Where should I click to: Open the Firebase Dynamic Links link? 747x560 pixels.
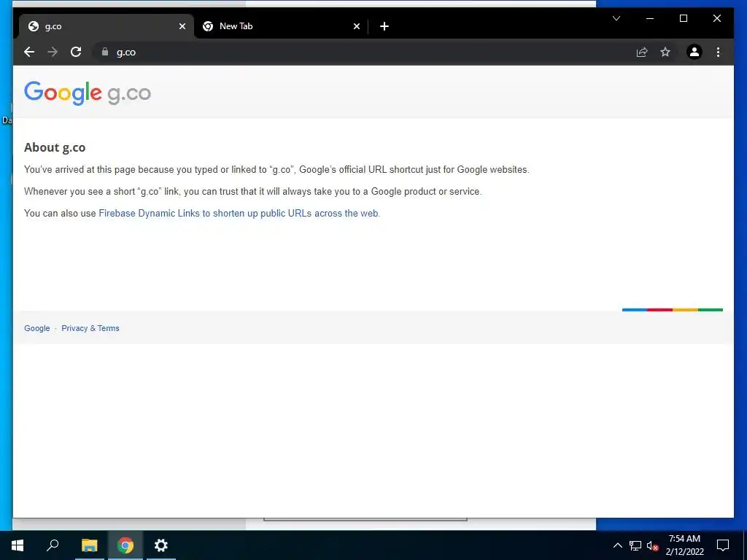(239, 214)
